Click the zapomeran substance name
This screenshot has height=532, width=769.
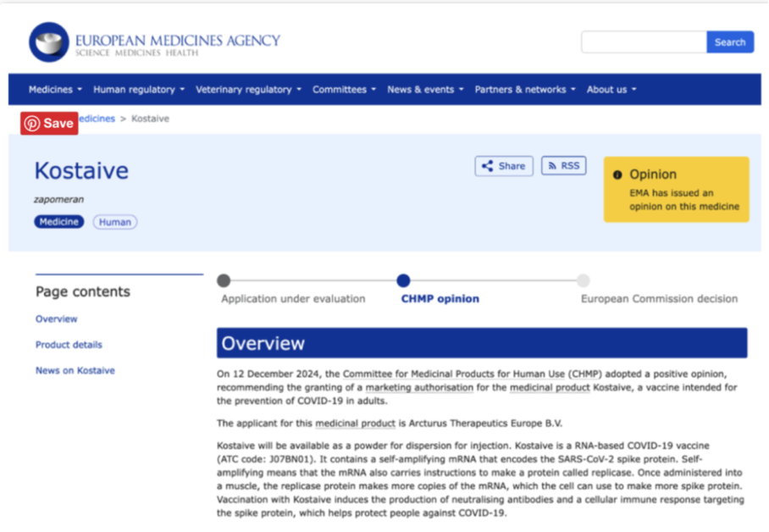(x=58, y=199)
